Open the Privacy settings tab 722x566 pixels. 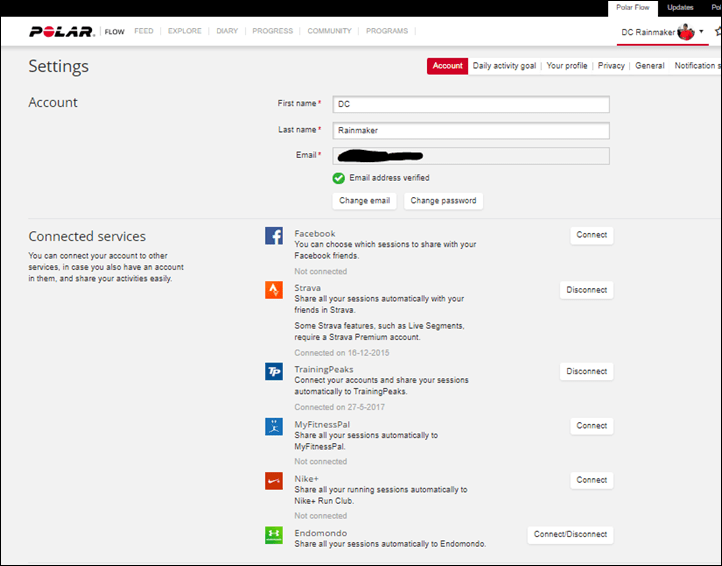coord(611,66)
